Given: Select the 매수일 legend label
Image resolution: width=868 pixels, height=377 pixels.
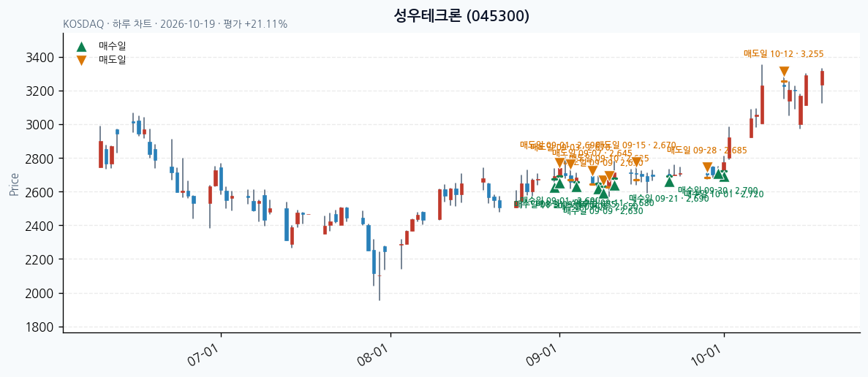Looking at the screenshot, I should coord(113,47).
